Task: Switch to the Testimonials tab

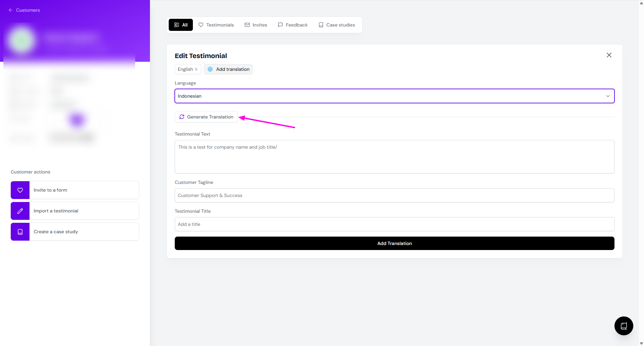Action: click(216, 25)
